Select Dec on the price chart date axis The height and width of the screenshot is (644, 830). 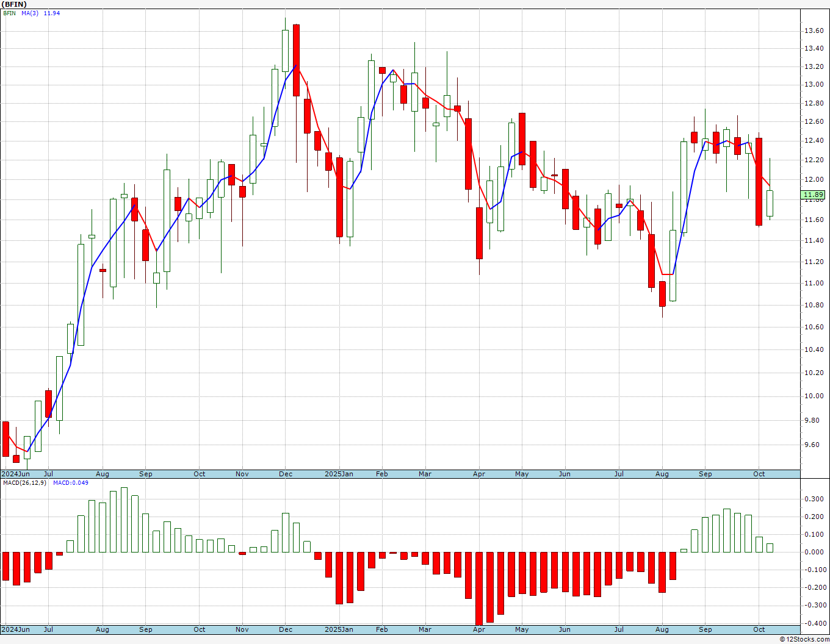[x=286, y=474]
